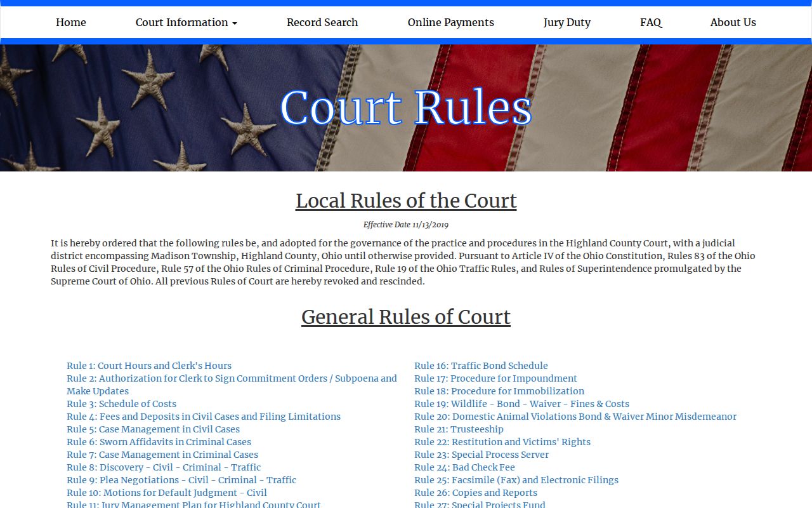This screenshot has width=812, height=508.
Task: Go to Record Search
Action: pyautogui.click(x=322, y=22)
